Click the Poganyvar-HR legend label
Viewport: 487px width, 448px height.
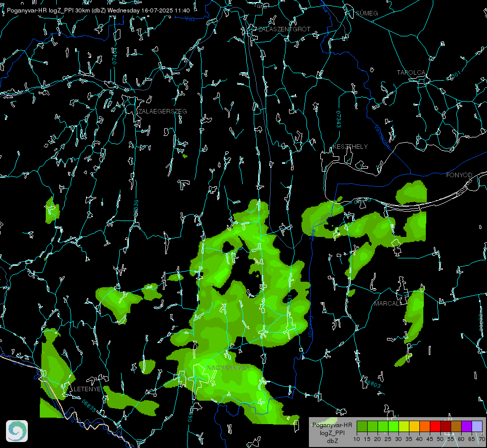tap(332, 425)
